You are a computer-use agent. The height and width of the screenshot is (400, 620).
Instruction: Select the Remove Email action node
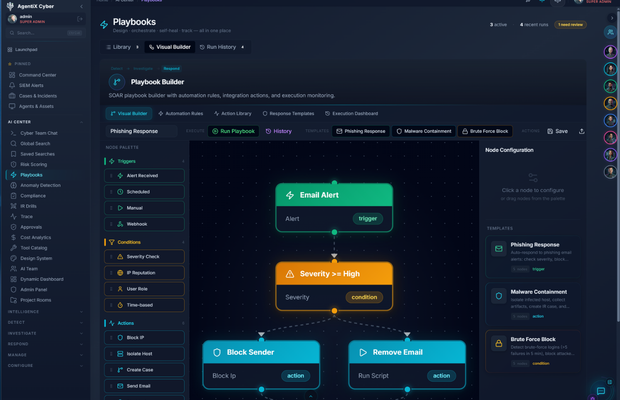[407, 365]
